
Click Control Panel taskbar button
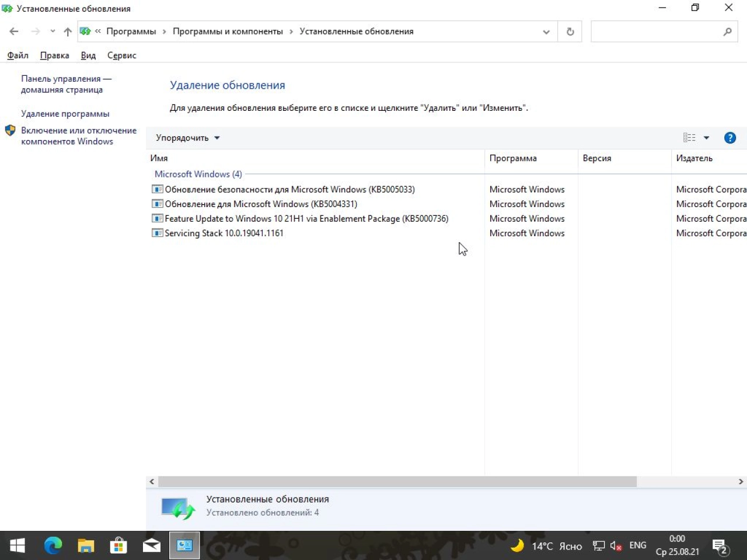coord(184,546)
